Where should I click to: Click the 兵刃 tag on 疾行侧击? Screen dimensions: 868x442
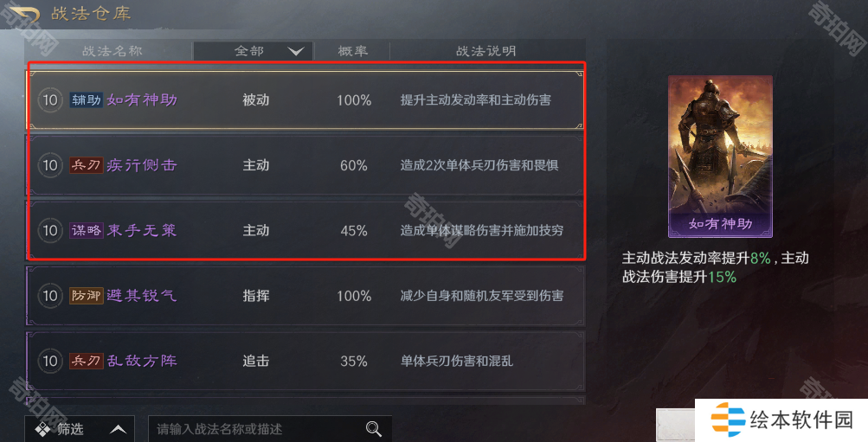coord(87,165)
